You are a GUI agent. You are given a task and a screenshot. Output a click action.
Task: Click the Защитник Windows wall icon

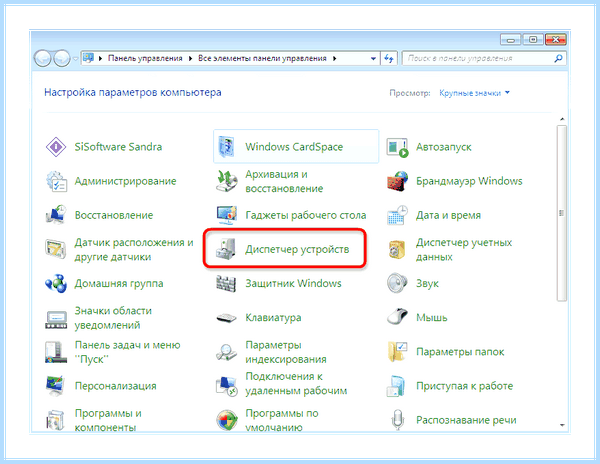(227, 283)
